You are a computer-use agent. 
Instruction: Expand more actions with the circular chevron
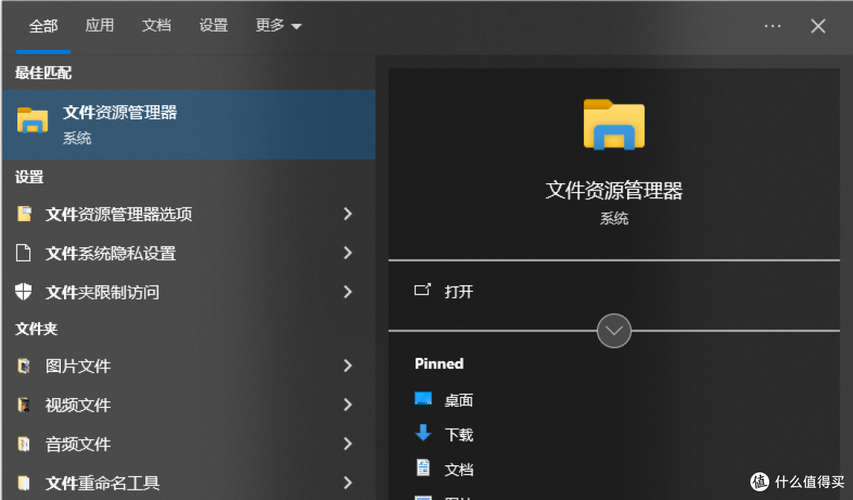coord(614,330)
